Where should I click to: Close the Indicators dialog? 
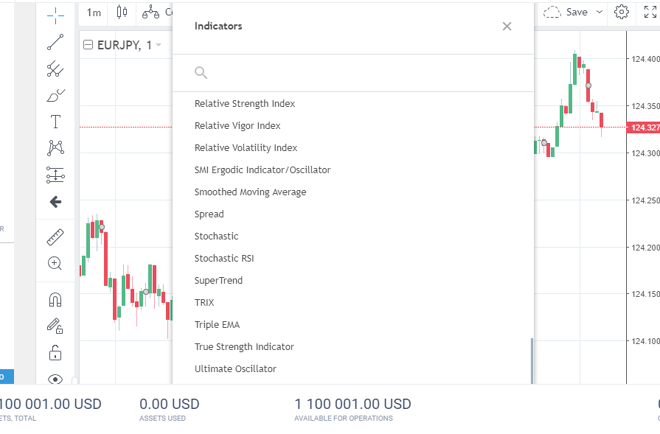[507, 26]
